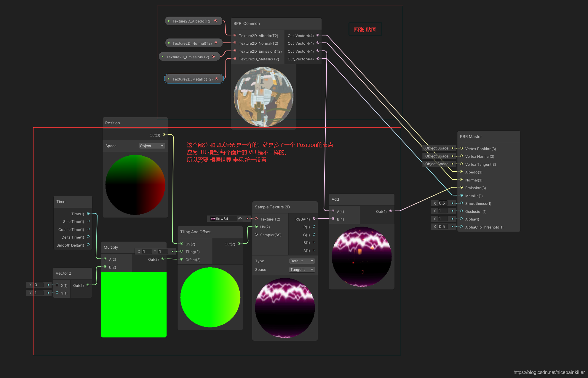Open the Space dropdown in the Position node
Viewport: 588px width, 378px height.
151,146
